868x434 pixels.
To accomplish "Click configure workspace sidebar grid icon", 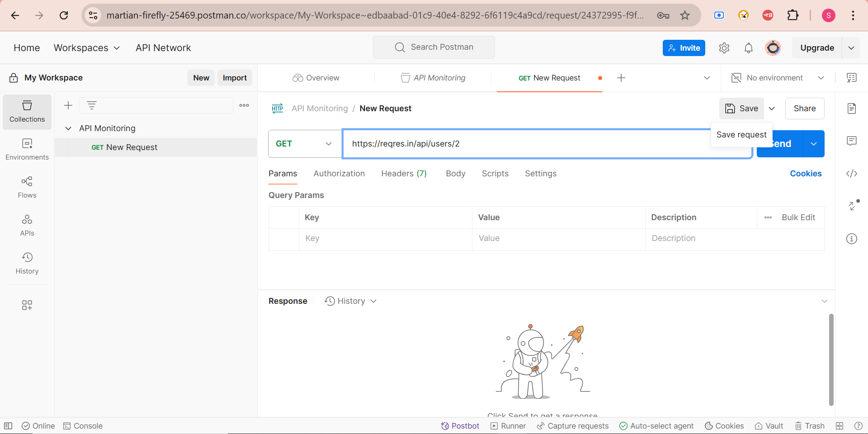I will [27, 305].
